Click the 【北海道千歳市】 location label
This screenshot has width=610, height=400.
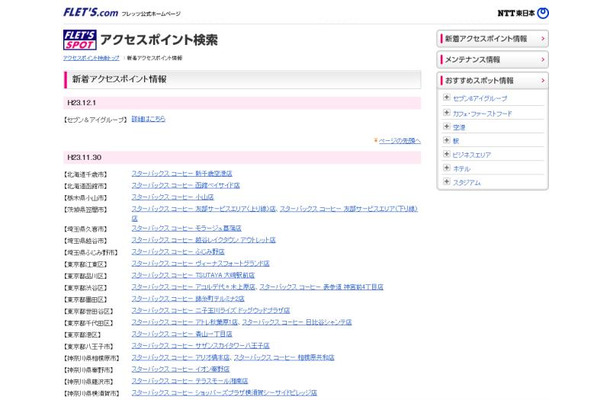pos(85,174)
